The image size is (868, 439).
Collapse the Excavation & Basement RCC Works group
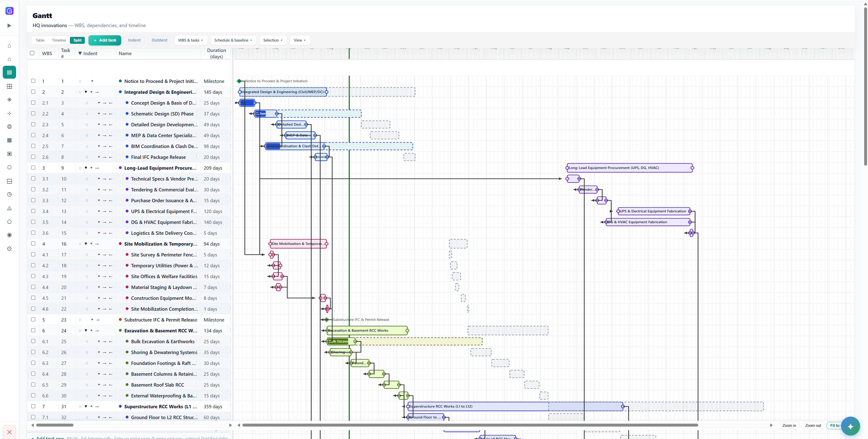pyautogui.click(x=86, y=331)
